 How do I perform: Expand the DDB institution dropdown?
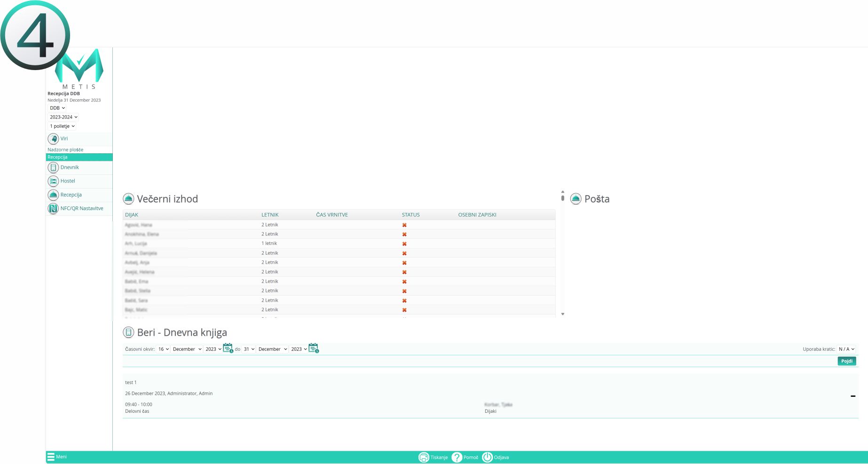pos(57,108)
